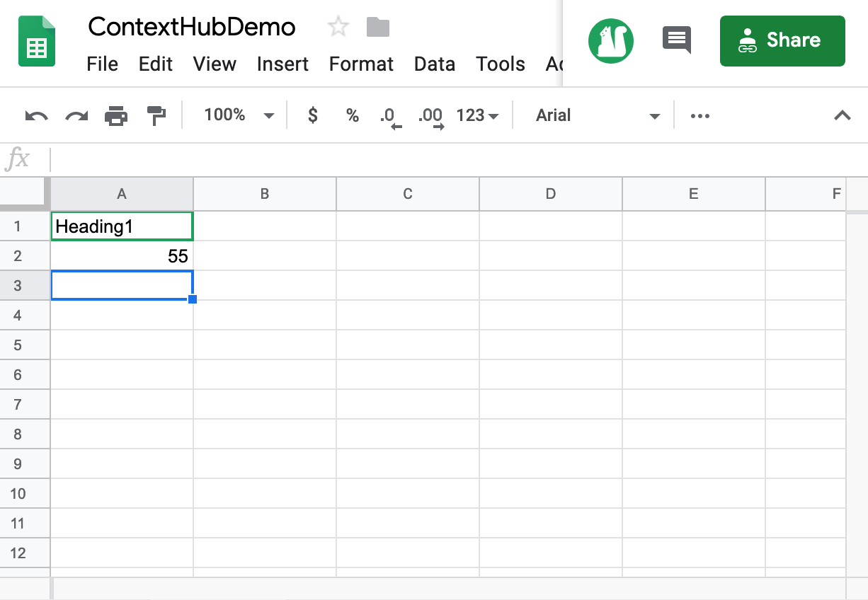Click the redo arrow icon

(76, 115)
